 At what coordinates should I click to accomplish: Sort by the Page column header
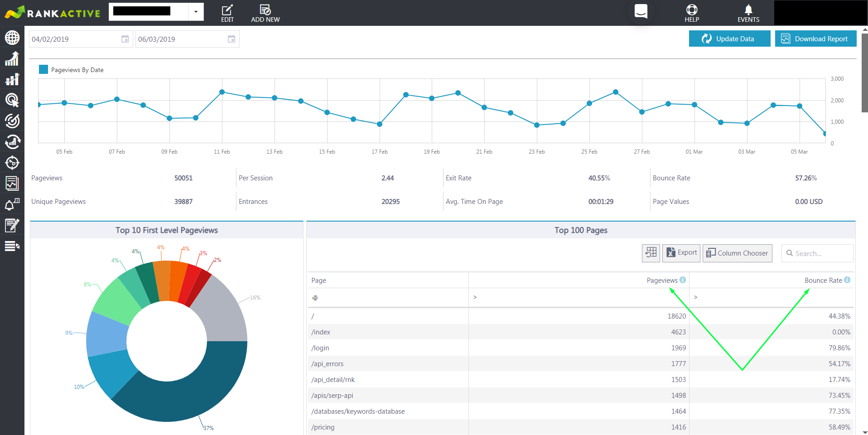tap(388, 280)
